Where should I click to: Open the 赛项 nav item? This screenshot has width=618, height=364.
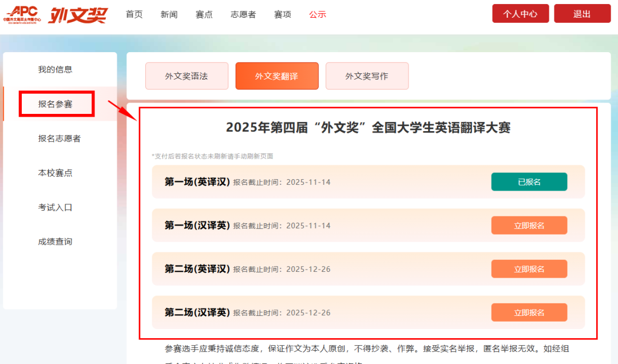point(283,14)
